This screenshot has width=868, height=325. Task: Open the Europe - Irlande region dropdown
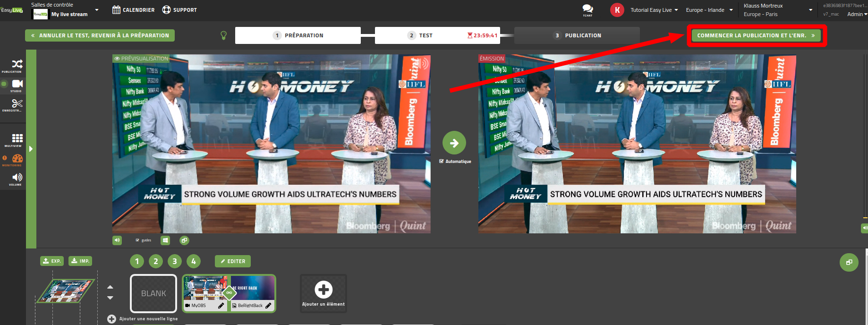(x=709, y=10)
